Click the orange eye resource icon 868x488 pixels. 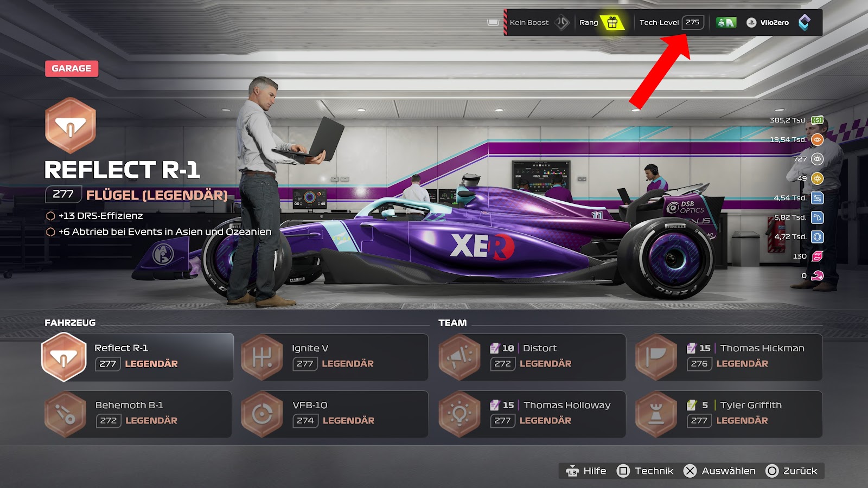(817, 139)
